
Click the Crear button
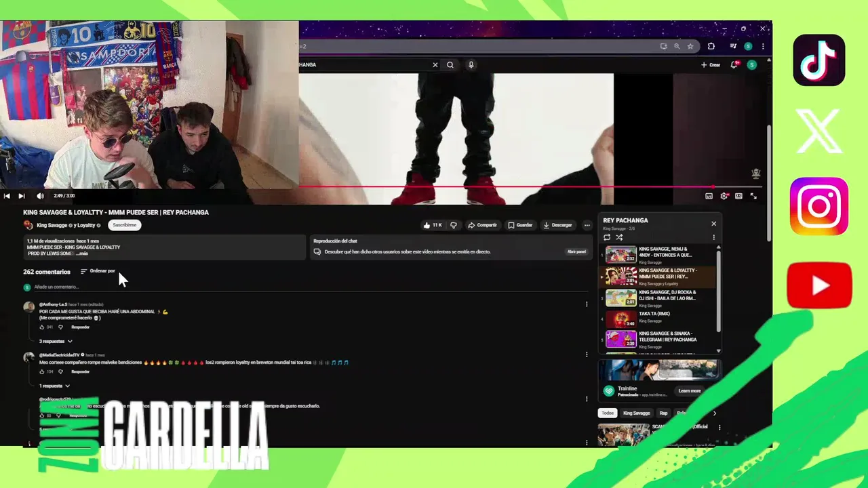point(711,65)
